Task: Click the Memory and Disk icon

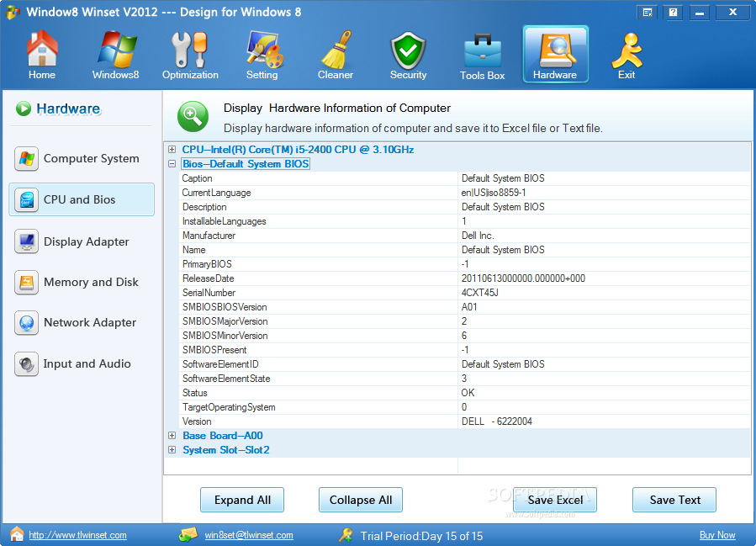Action: point(27,282)
